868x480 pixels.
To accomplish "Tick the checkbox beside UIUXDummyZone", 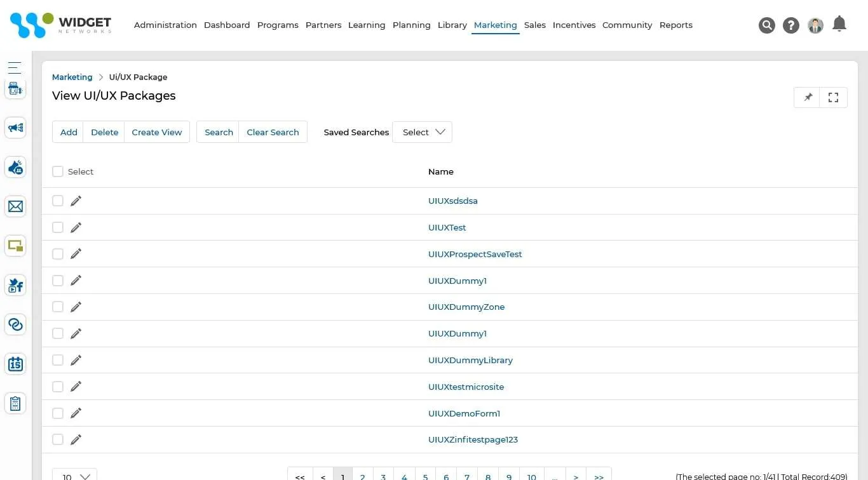I will coord(58,307).
